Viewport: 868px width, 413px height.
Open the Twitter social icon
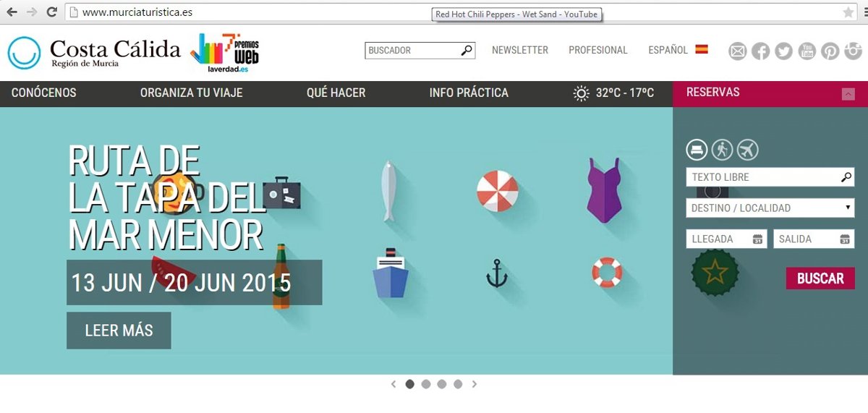coord(783,51)
